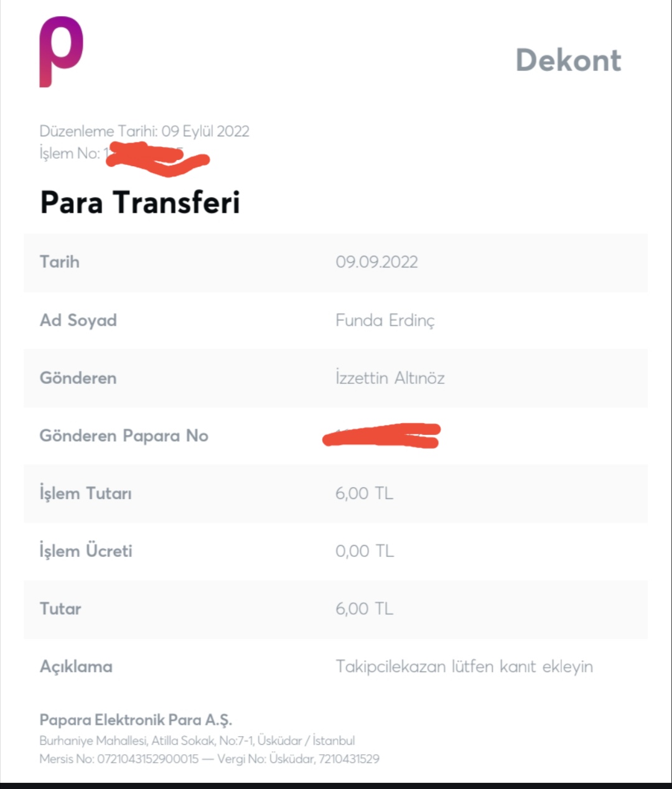
Task: Click the red scribble over İşlem No
Action: pyautogui.click(x=158, y=158)
